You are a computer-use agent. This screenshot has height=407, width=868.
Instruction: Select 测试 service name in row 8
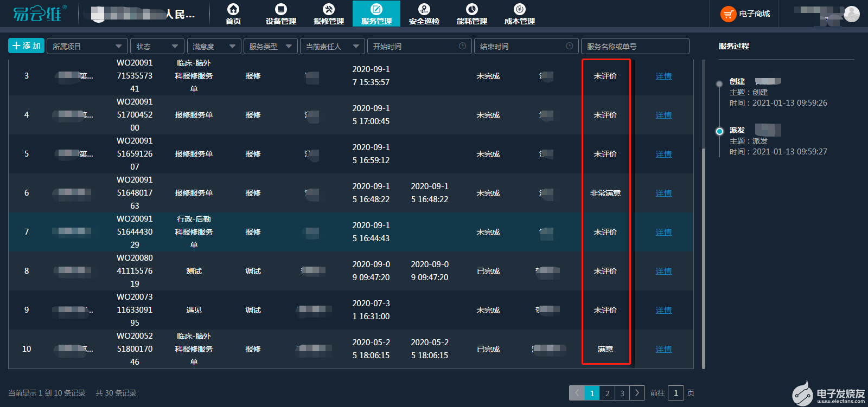coord(194,271)
